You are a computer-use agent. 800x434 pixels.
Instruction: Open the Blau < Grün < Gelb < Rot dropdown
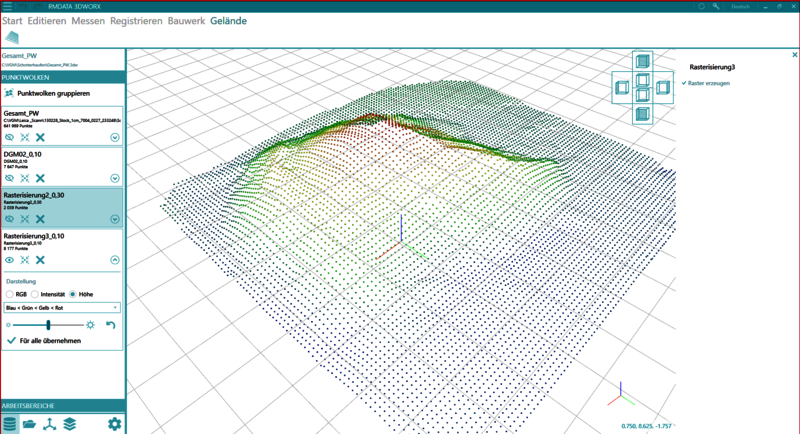62,308
